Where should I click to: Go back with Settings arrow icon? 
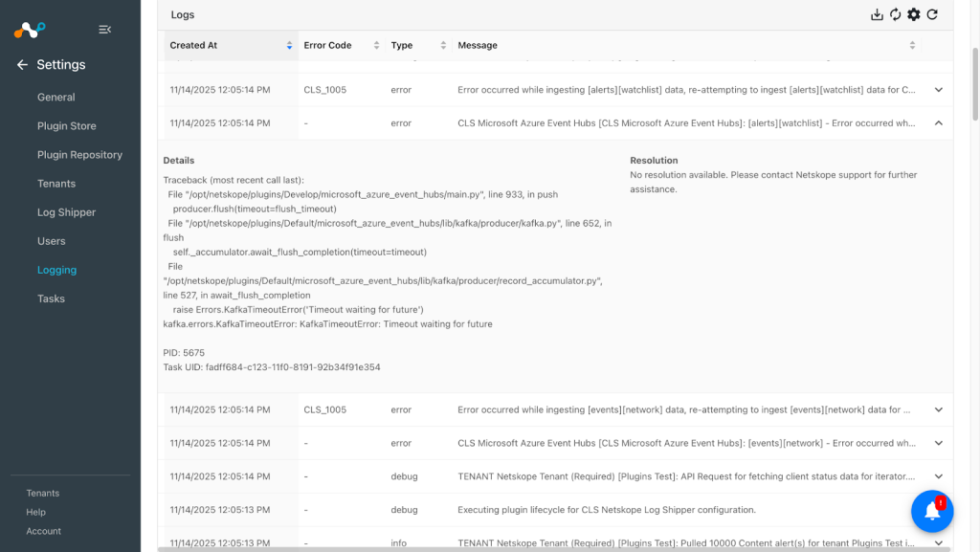tap(23, 65)
